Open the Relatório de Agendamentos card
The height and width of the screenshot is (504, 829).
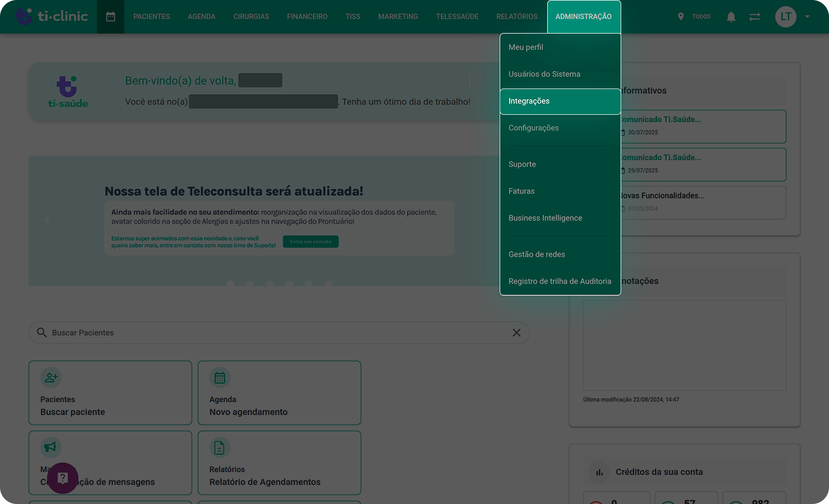pos(280,463)
